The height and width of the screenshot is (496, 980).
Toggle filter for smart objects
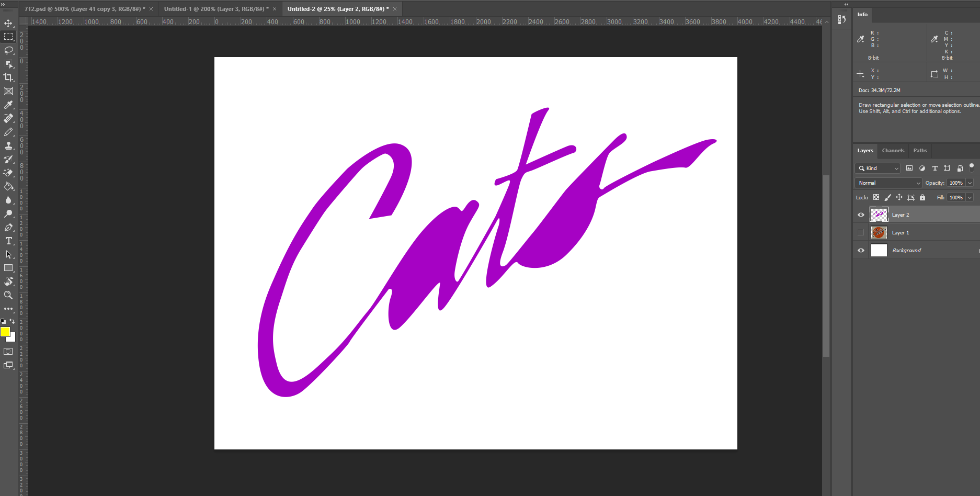pos(960,168)
